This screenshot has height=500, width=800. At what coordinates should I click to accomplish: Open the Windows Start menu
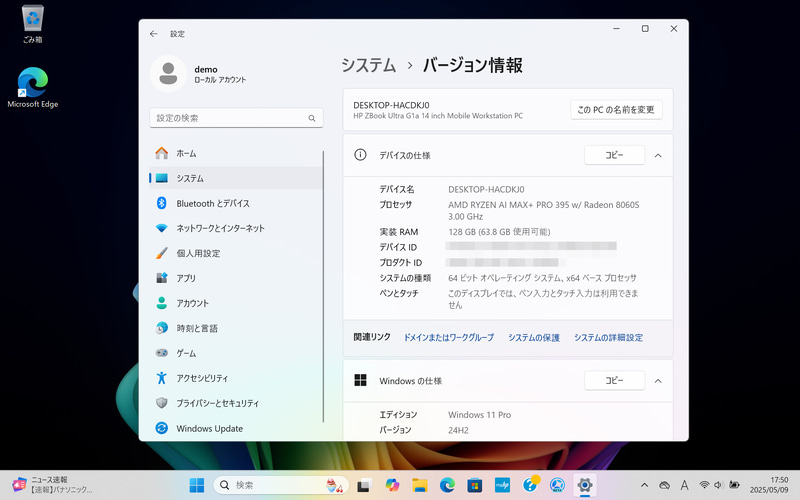[x=196, y=485]
